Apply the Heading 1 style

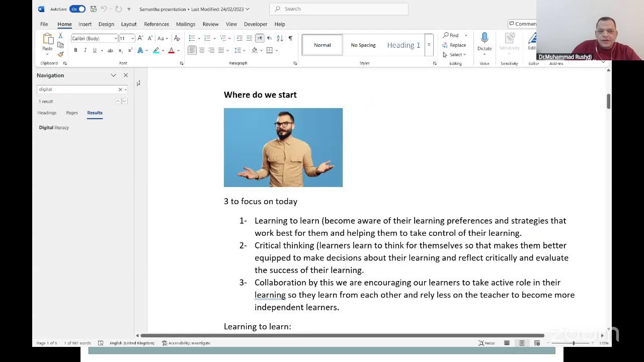(404, 45)
